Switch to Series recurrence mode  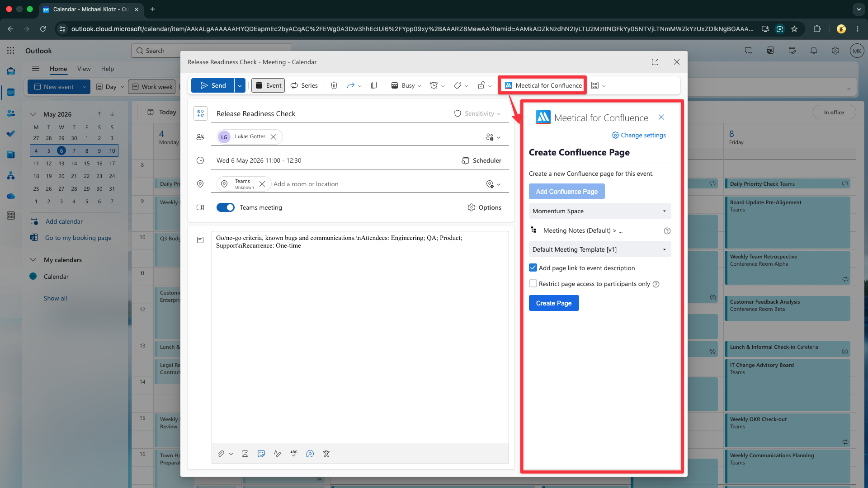(304, 85)
